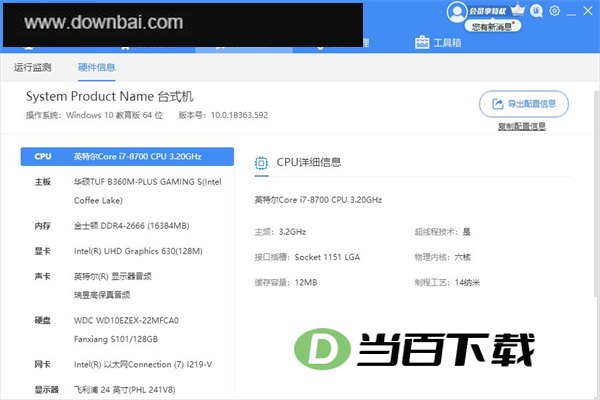Viewport: 600px width, 400px height.
Task: Open the 您有新消息 notification bubble
Action: tap(492, 26)
